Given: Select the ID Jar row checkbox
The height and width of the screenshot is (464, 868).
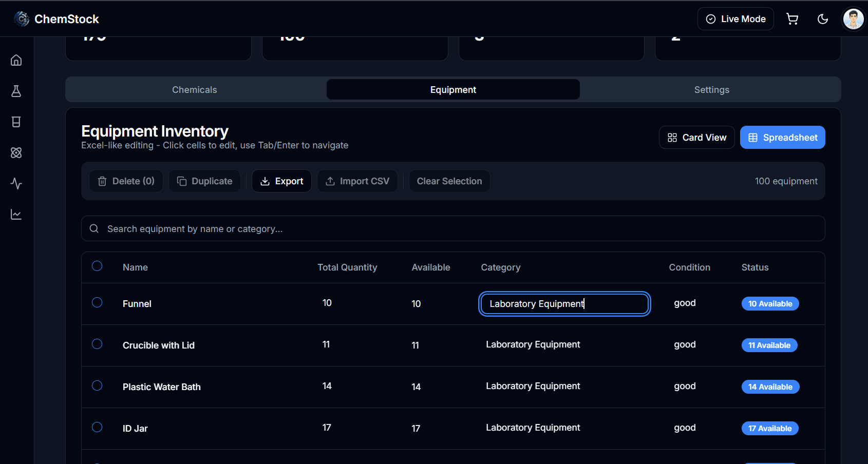Looking at the screenshot, I should 97,427.
